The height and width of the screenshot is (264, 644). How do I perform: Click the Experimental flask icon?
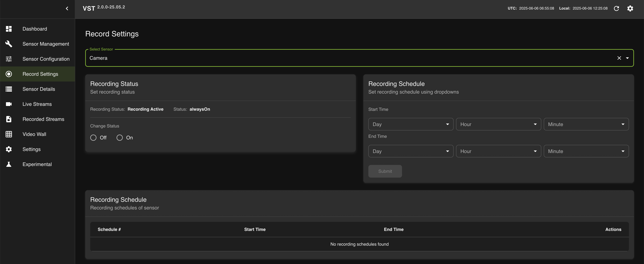pos(9,164)
